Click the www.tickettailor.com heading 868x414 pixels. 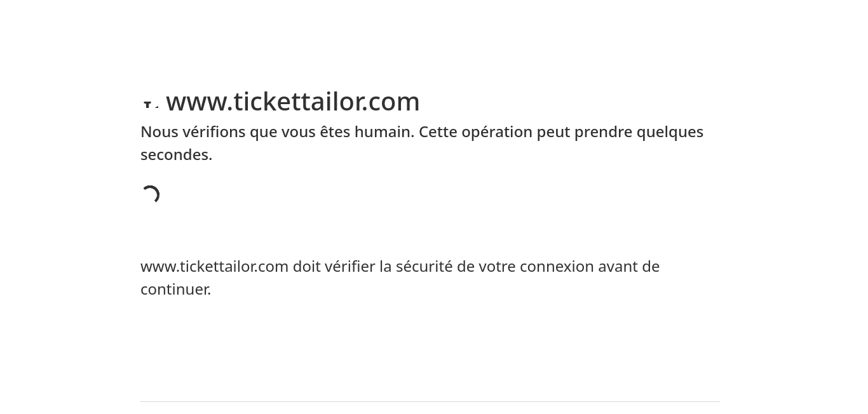293,102
